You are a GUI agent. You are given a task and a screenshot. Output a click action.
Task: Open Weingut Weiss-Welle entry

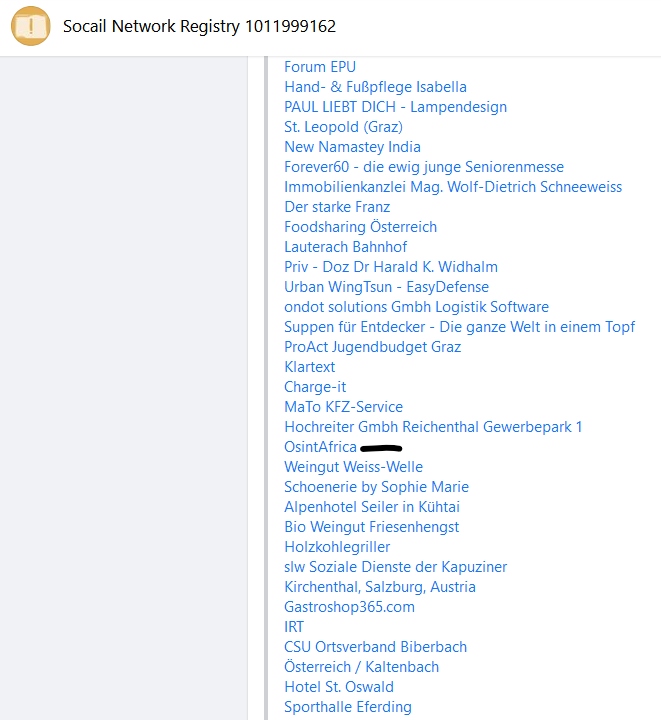pyautogui.click(x=353, y=467)
